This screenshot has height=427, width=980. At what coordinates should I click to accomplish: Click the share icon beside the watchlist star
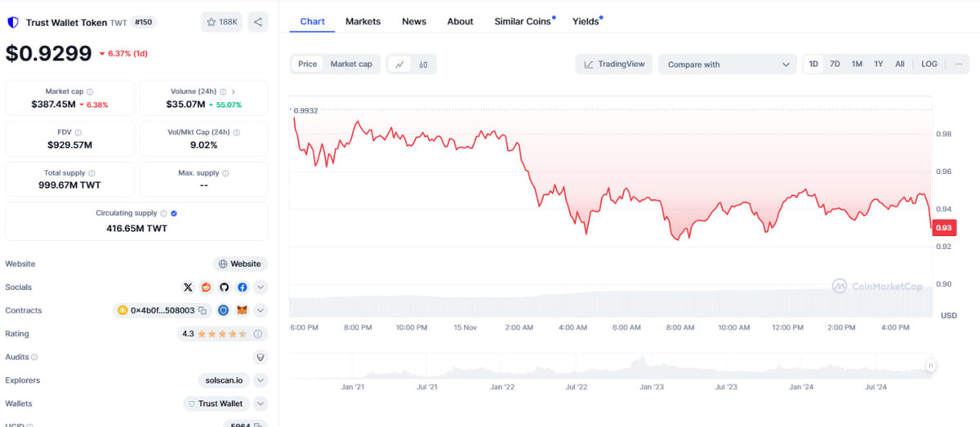(257, 22)
